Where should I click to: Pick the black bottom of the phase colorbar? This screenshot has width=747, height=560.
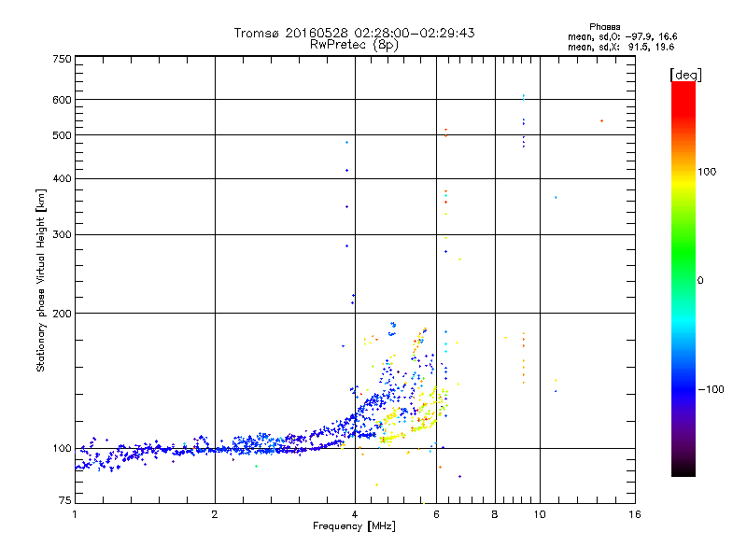684,470
